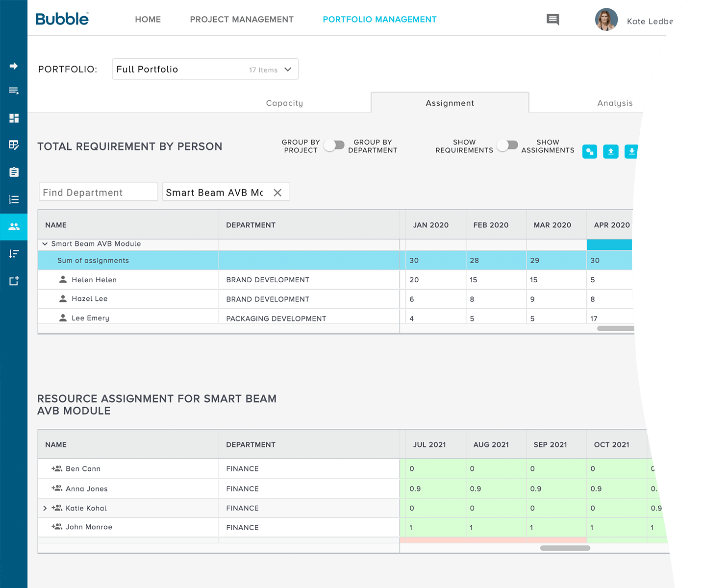703x588 pixels.
Task: Expand the sidebar with the arrow icon
Action: click(14, 66)
